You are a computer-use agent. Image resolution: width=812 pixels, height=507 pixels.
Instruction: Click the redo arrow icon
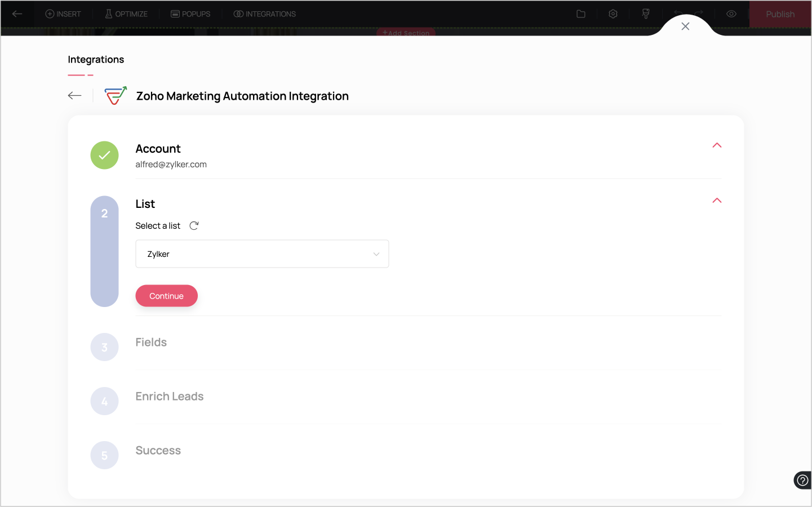point(699,14)
